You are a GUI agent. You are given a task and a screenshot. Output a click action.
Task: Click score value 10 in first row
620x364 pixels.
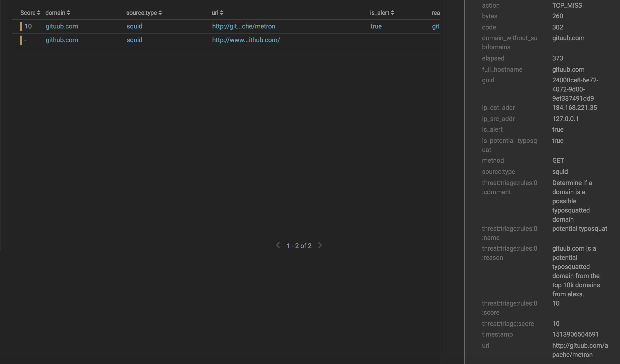(28, 26)
